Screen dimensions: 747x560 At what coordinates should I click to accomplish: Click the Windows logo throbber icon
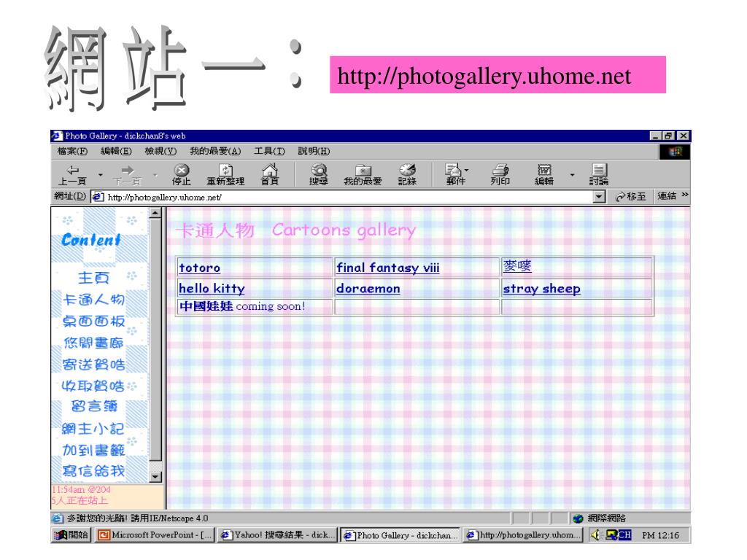point(675,152)
